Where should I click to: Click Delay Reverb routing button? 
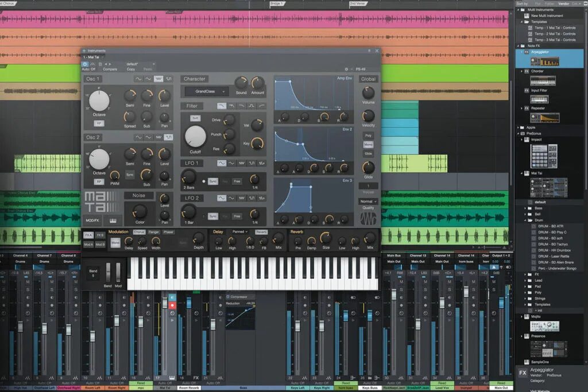(x=261, y=232)
